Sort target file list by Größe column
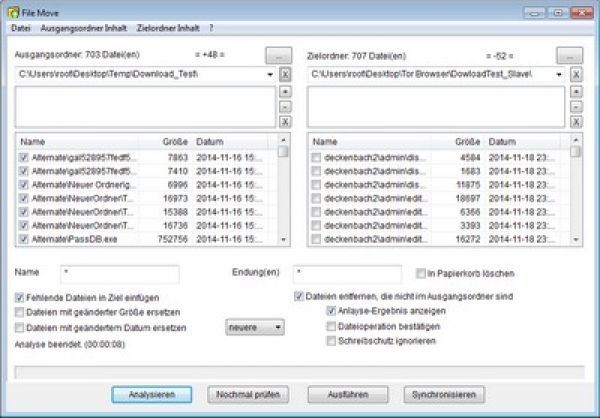The height and width of the screenshot is (418, 600). tap(458, 142)
